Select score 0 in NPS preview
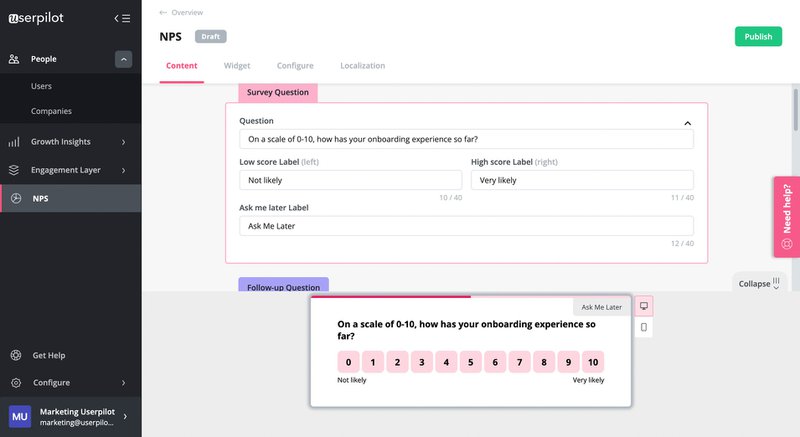This screenshot has width=800, height=437. 347,362
